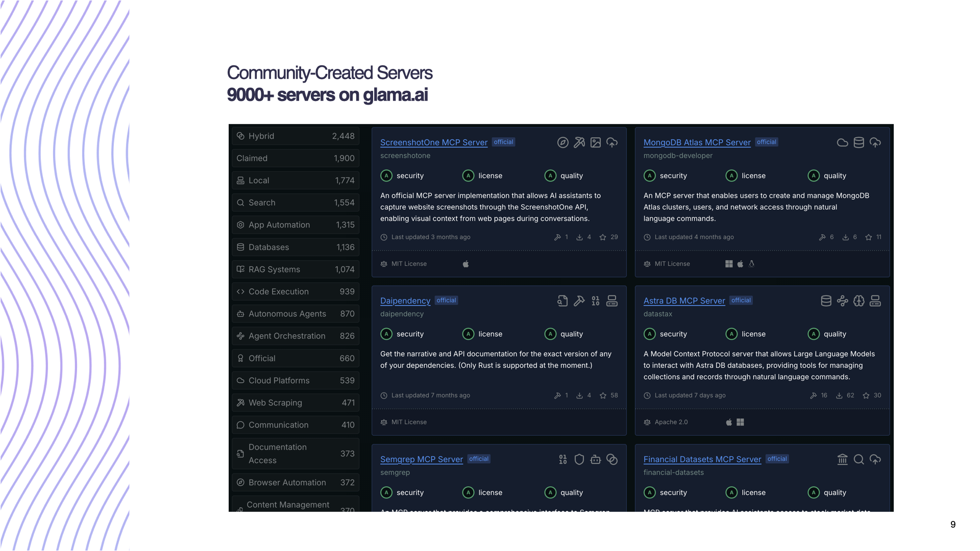This screenshot has width=980, height=551.
Task: Click image icon on ScreenshotOne card
Action: (x=595, y=143)
